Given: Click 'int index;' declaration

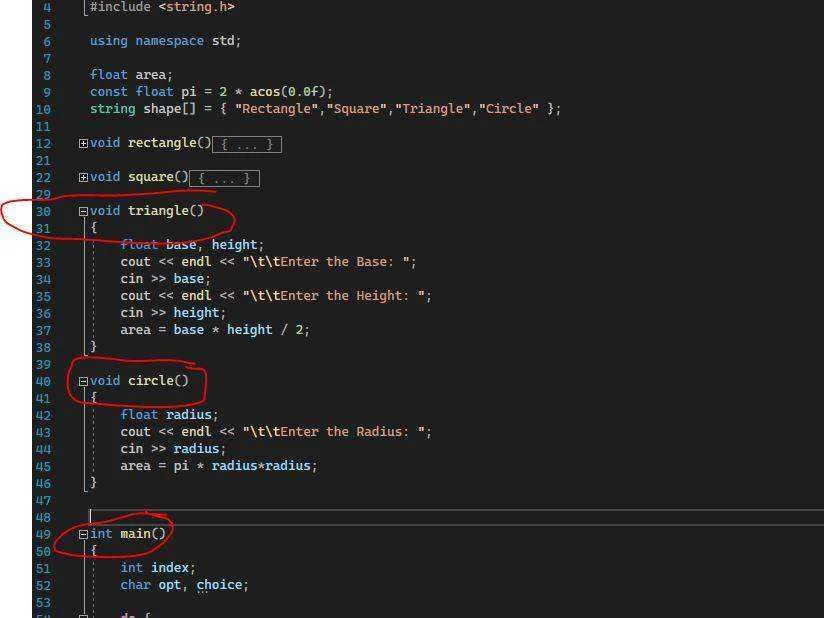Looking at the screenshot, I should [x=158, y=568].
